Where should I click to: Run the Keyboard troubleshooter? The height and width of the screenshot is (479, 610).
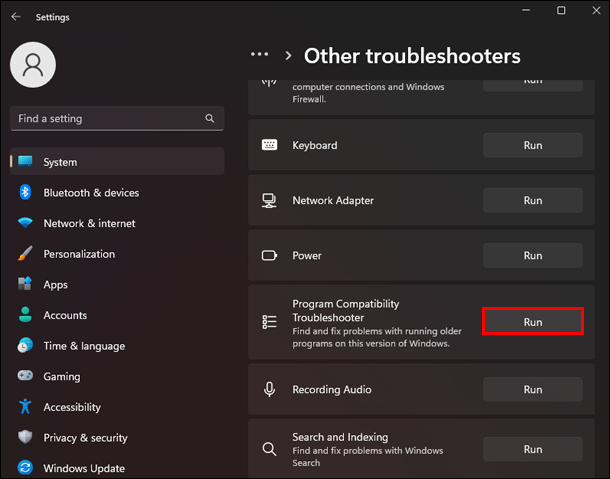(533, 145)
